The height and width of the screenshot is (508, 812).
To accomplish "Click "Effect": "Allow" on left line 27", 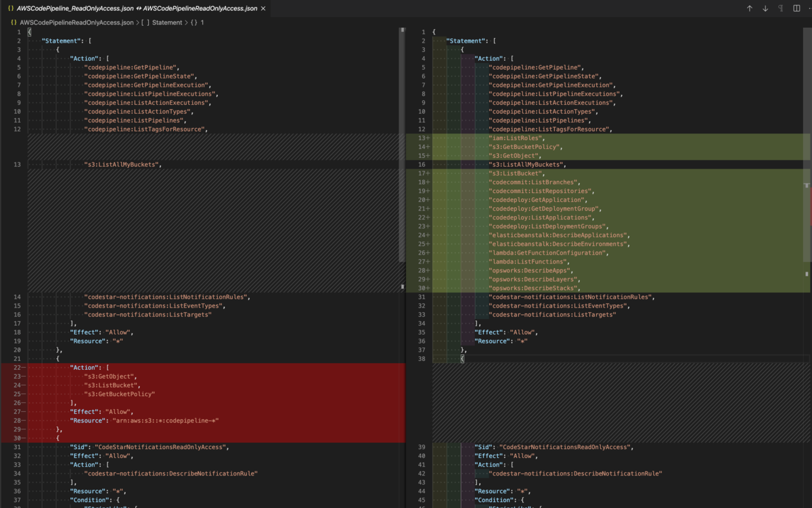I will 101,411.
